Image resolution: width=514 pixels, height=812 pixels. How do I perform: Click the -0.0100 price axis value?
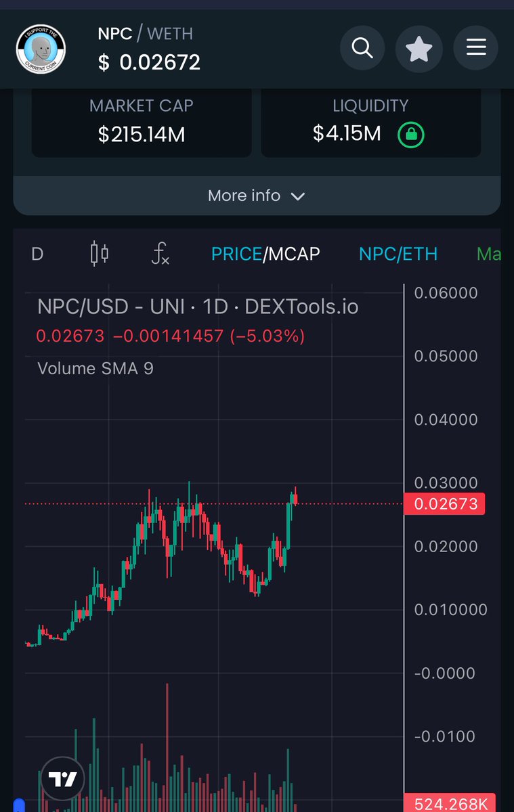[445, 737]
